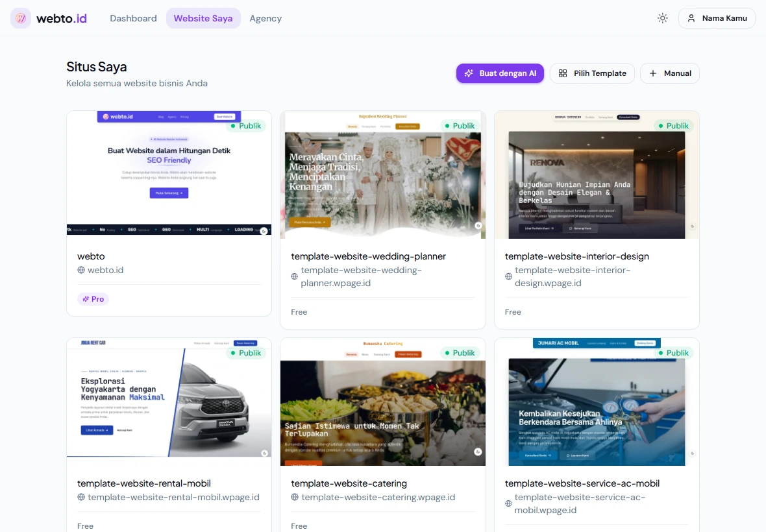Click the Publik badge on wedding-planner card

460,126
